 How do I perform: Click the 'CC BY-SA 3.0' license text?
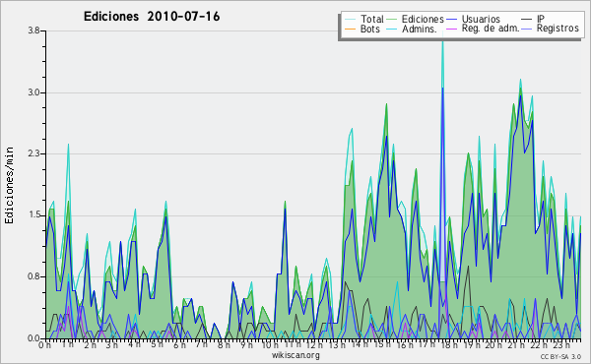point(560,356)
